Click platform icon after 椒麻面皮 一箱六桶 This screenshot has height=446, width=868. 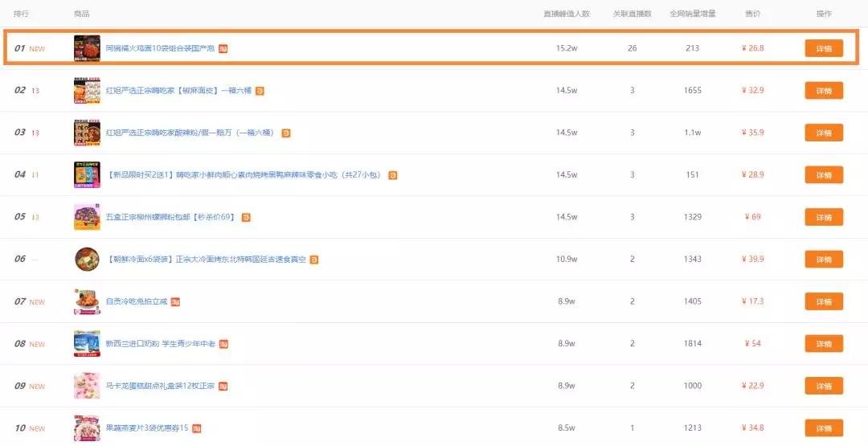coord(260,91)
